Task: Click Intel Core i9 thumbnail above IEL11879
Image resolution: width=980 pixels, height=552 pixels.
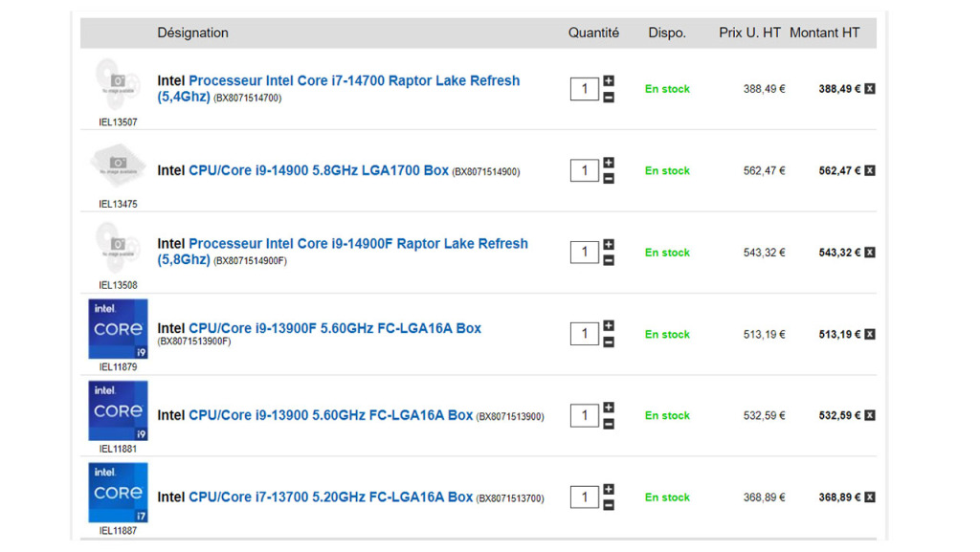Action: pyautogui.click(x=118, y=328)
